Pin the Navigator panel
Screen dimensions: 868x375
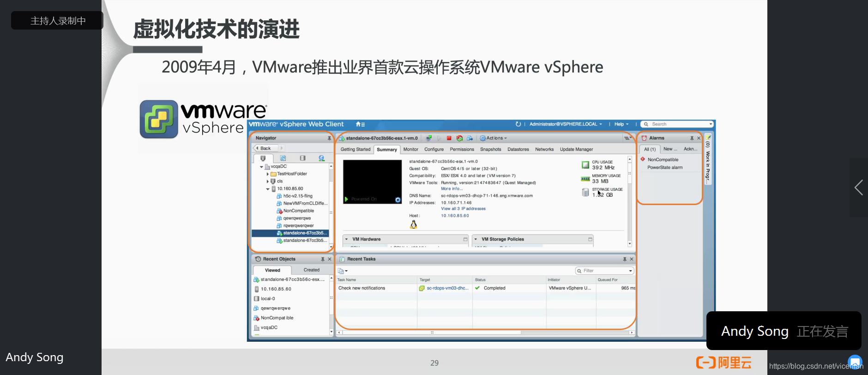pyautogui.click(x=329, y=138)
